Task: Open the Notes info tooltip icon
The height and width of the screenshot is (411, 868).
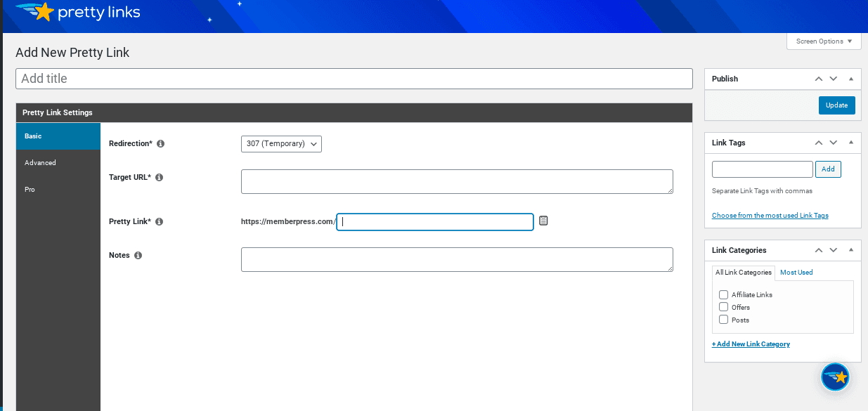Action: (138, 255)
